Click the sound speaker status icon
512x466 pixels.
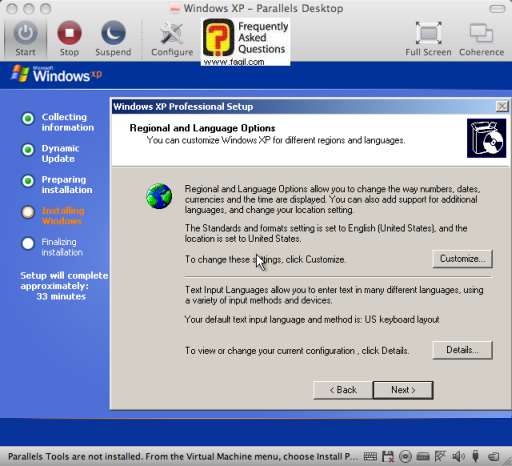point(458,456)
